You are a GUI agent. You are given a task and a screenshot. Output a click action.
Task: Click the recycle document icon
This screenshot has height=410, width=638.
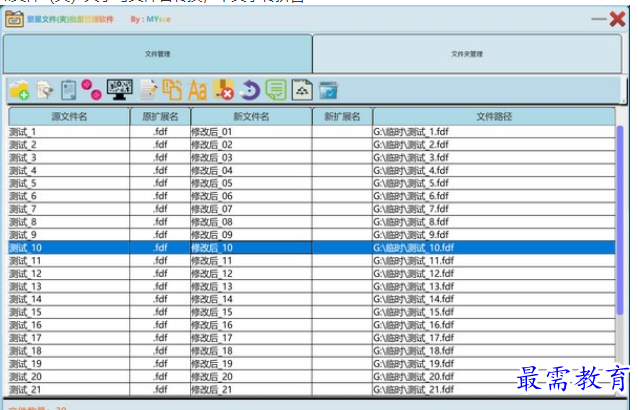[x=302, y=90]
